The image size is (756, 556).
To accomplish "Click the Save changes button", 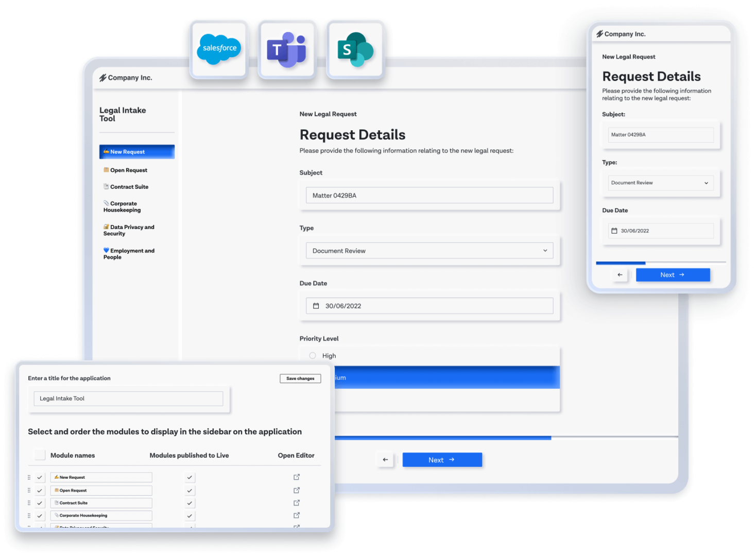I will pyautogui.click(x=300, y=378).
